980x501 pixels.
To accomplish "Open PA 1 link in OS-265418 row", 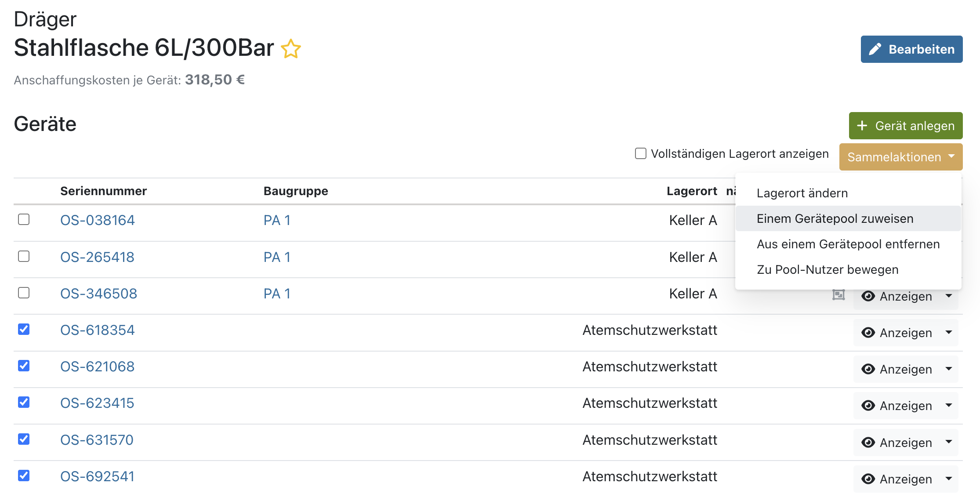I will click(277, 257).
